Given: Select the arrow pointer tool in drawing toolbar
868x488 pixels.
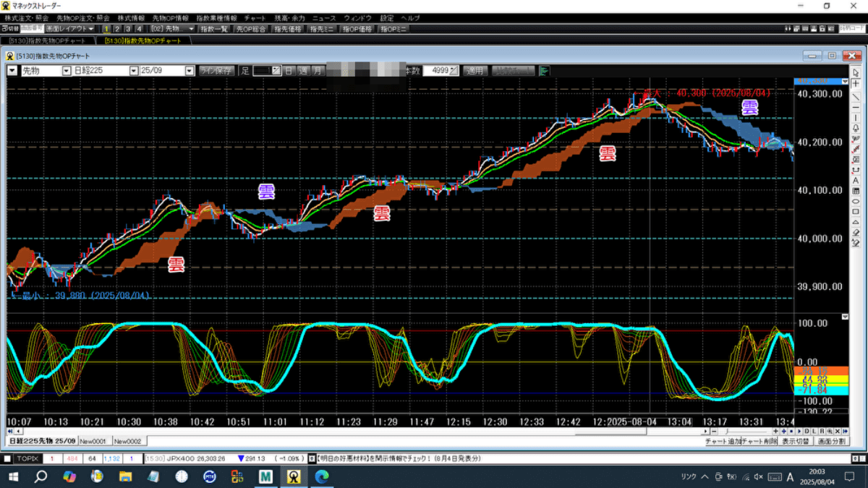Looking at the screenshot, I should click(856, 73).
